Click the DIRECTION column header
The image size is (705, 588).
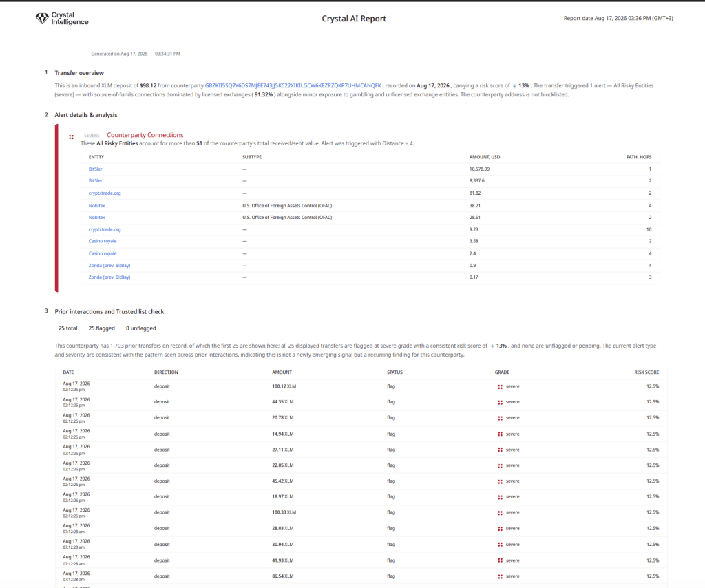166,372
